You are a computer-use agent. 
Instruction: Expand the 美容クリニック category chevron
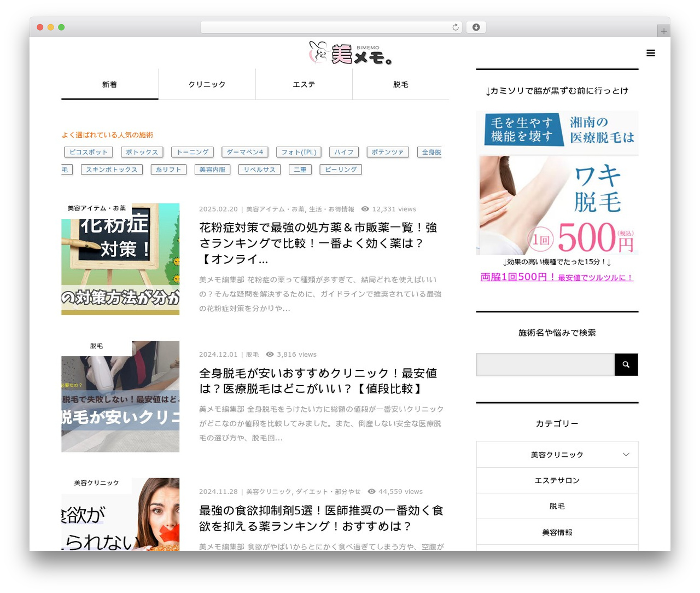click(x=626, y=455)
